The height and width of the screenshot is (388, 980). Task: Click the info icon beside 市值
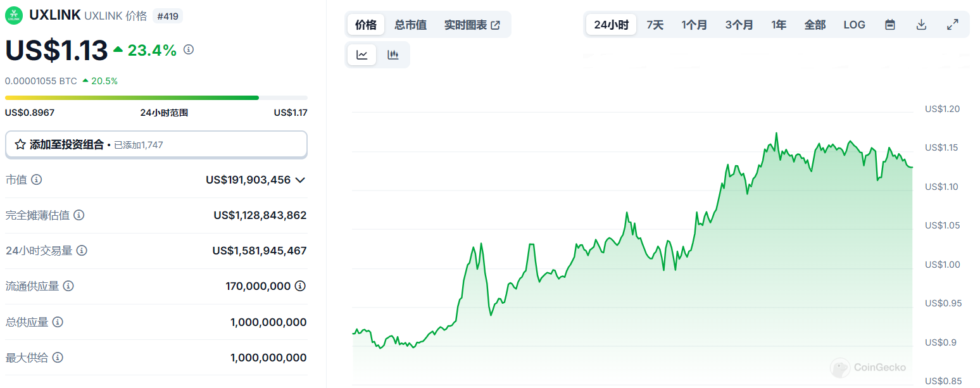pos(37,180)
